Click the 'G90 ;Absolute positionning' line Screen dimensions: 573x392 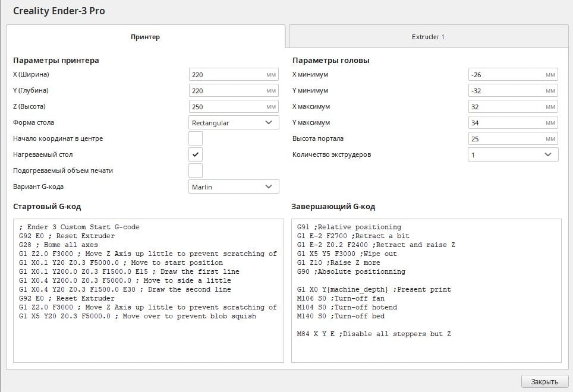[351, 271]
